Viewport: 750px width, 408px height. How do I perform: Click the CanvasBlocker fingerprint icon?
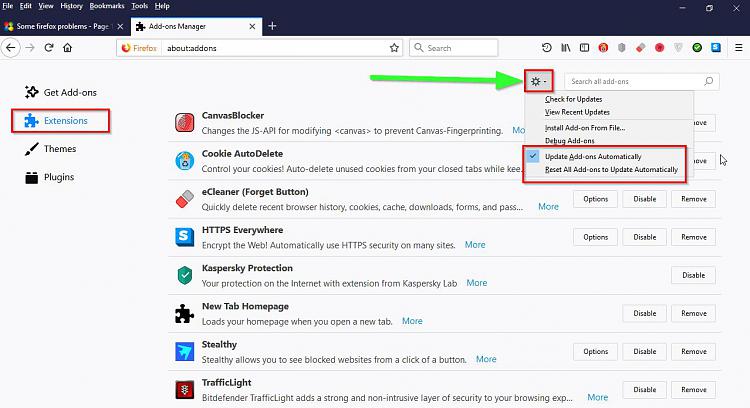point(185,123)
